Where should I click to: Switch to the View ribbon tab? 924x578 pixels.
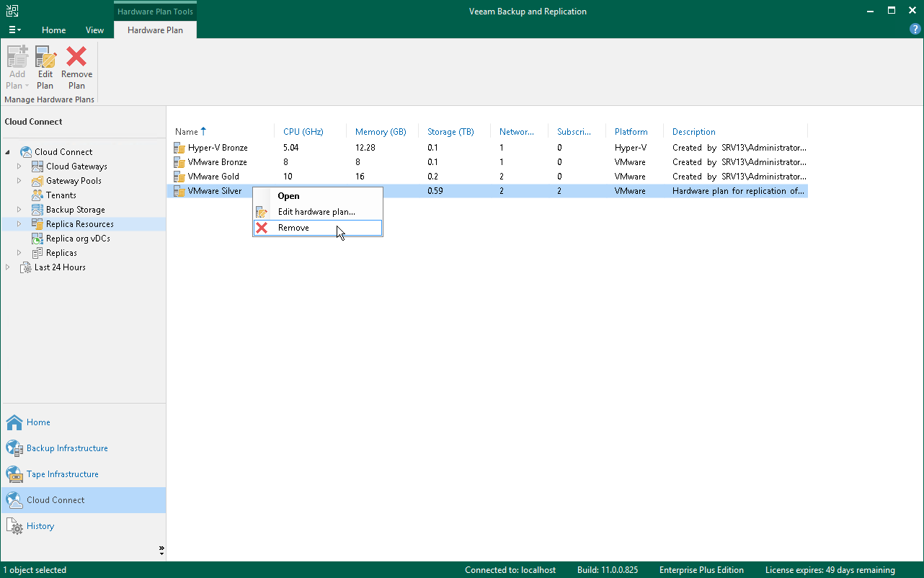point(94,30)
